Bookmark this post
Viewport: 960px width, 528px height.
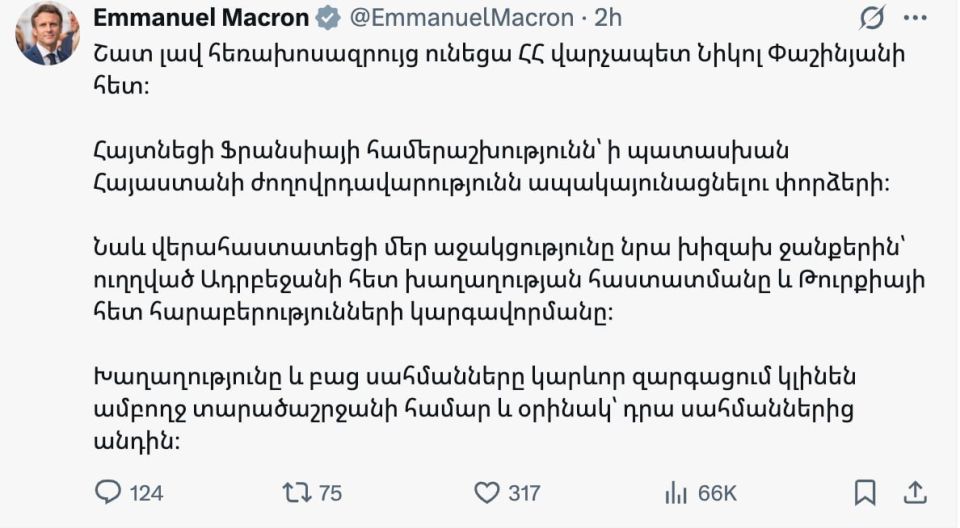pyautogui.click(x=866, y=492)
